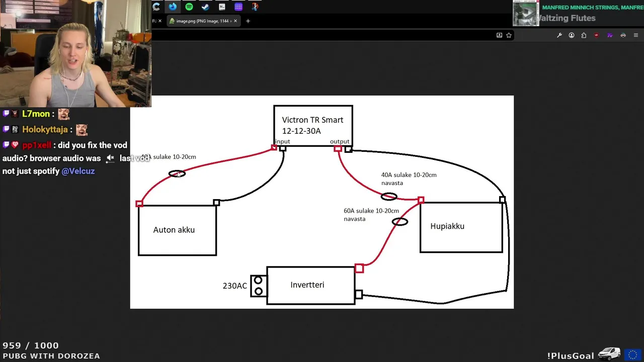Image resolution: width=644 pixels, height=362 pixels.
Task: Click the glasses-face extension icon
Action: [x=623, y=35]
